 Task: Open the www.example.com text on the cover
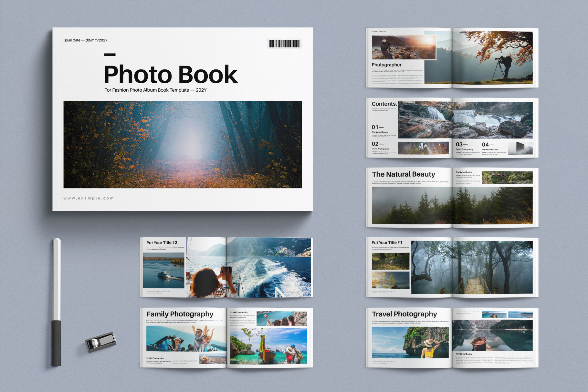point(89,198)
